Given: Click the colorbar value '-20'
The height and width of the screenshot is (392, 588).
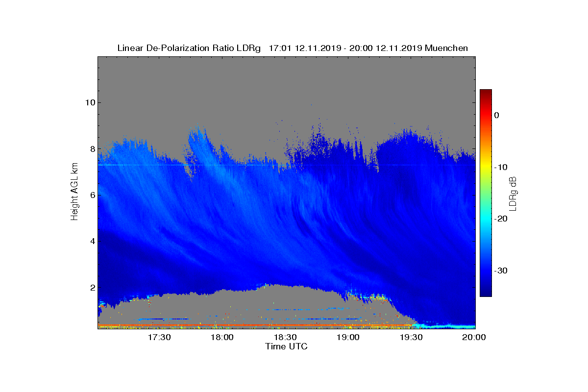Looking at the screenshot, I should (500, 219).
